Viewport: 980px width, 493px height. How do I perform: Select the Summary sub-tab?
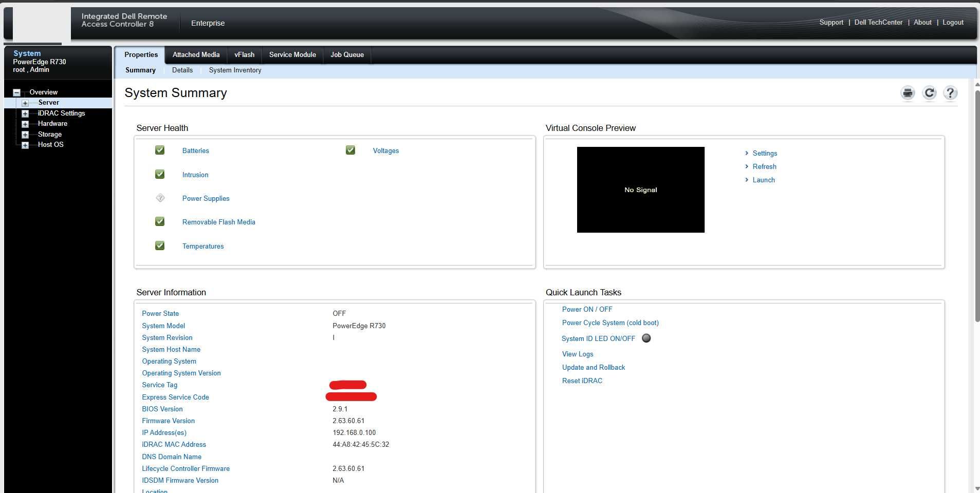(140, 70)
